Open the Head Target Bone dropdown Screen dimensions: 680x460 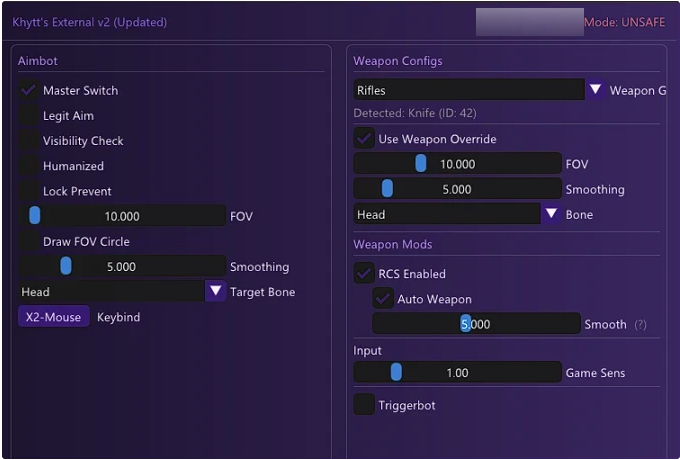point(111,292)
